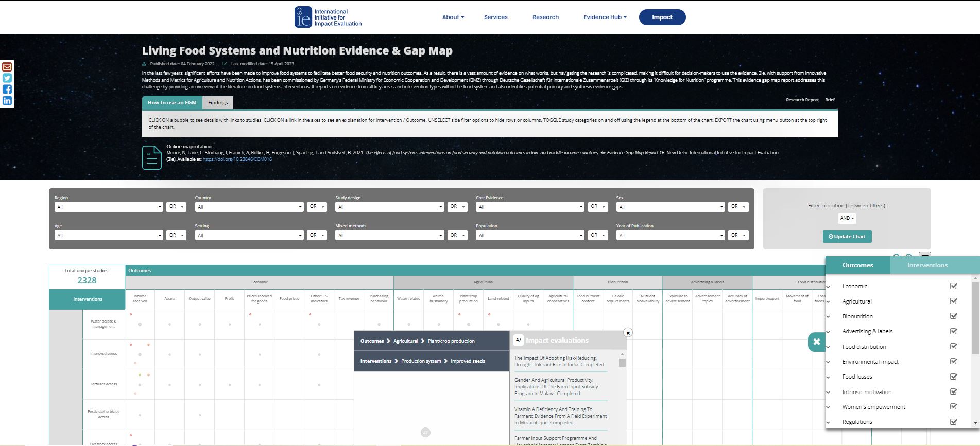Uncheck Advertising & labels checkbox
The image size is (980, 446).
pyautogui.click(x=953, y=331)
